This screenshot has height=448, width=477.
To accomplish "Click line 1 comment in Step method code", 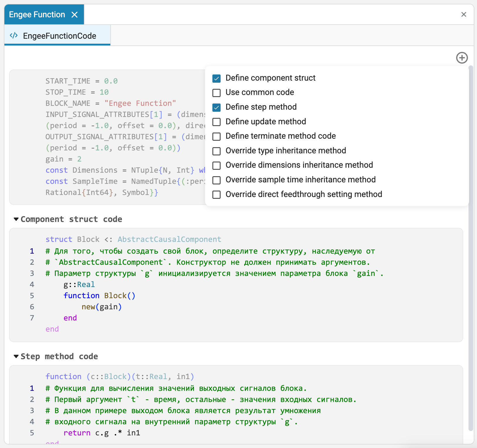I will coord(176,388).
